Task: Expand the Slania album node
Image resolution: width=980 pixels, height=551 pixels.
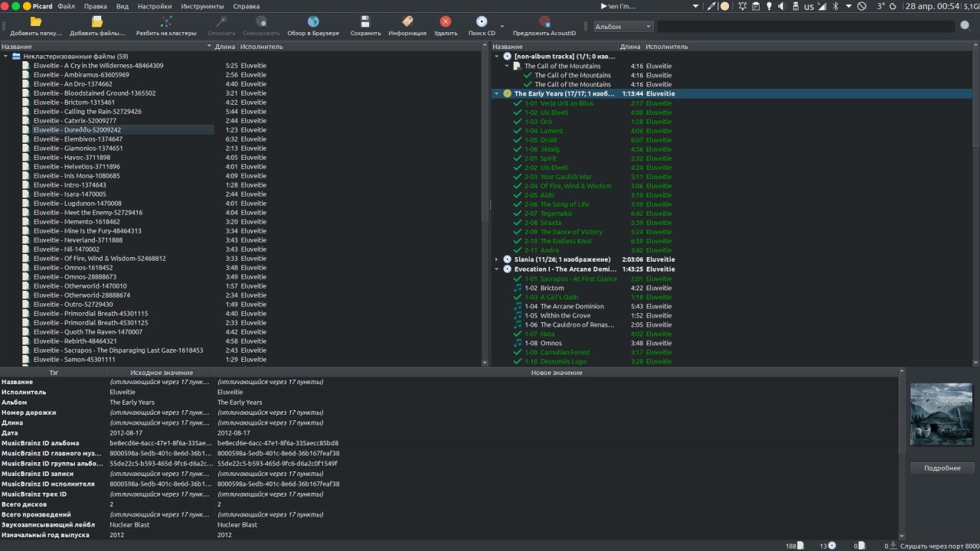Action: point(497,259)
